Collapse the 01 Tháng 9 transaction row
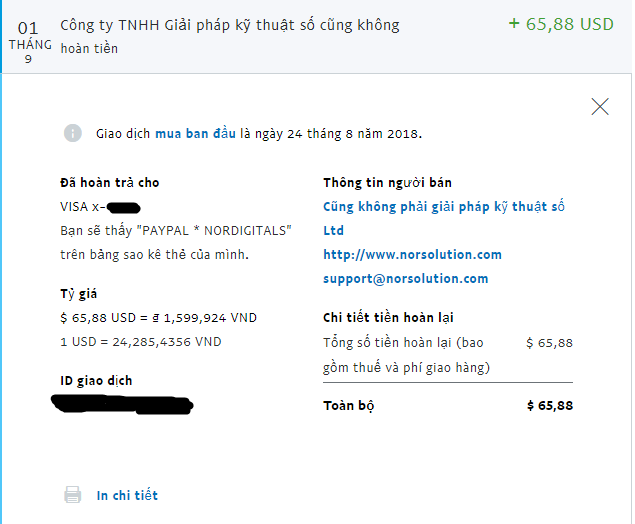Screen dimensions: 635x524 tap(317, 37)
